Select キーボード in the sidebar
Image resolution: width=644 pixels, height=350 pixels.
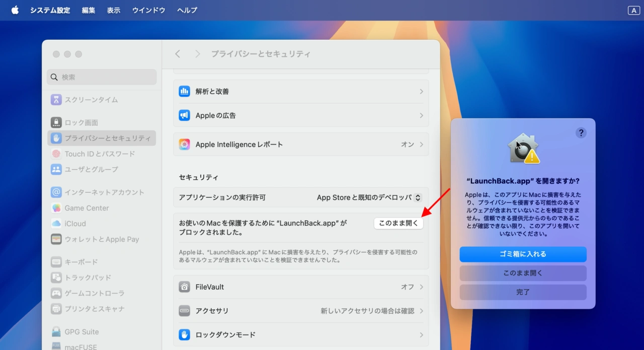click(81, 262)
